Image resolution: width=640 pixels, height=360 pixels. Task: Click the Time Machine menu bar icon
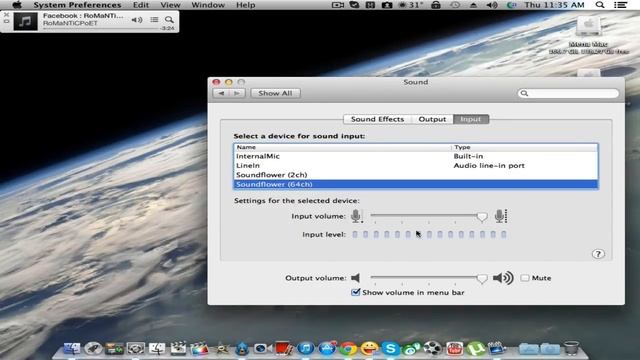click(455, 5)
